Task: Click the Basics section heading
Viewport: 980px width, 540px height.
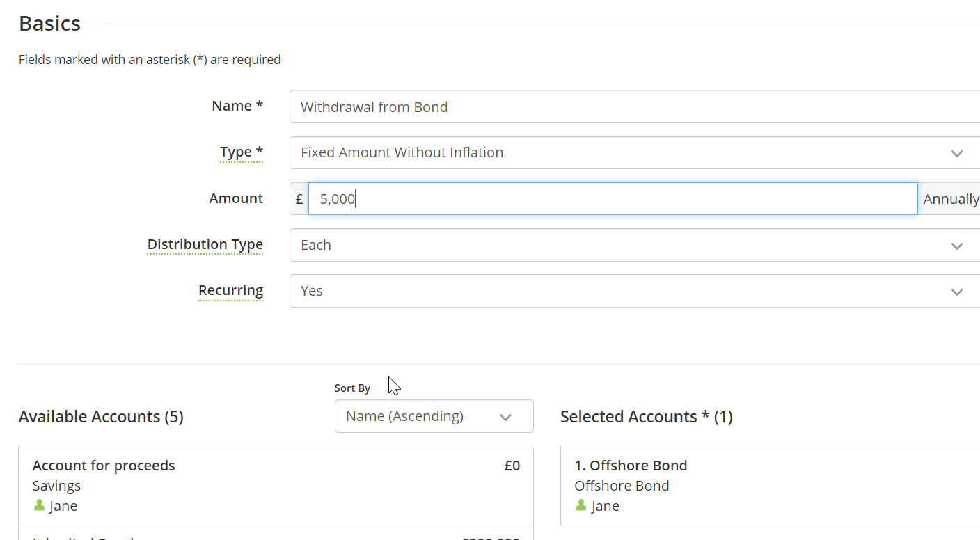Action: point(50,24)
